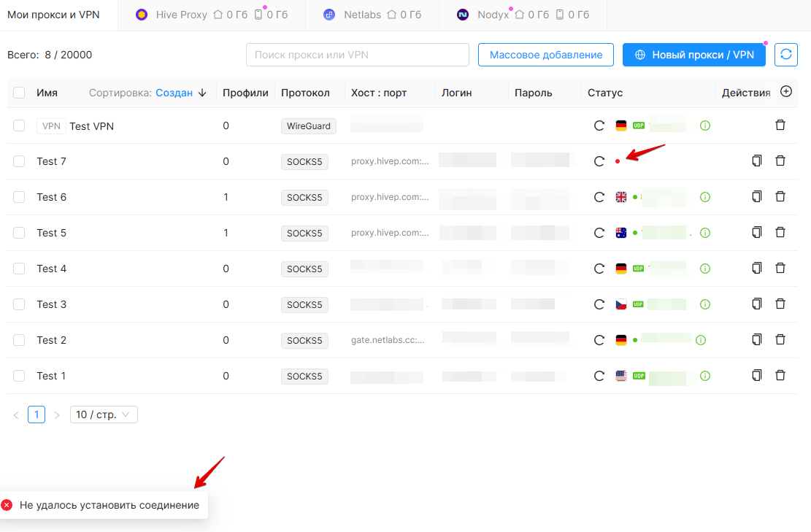Add a column with the plus icon
This screenshot has height=532, width=811.
(x=786, y=91)
